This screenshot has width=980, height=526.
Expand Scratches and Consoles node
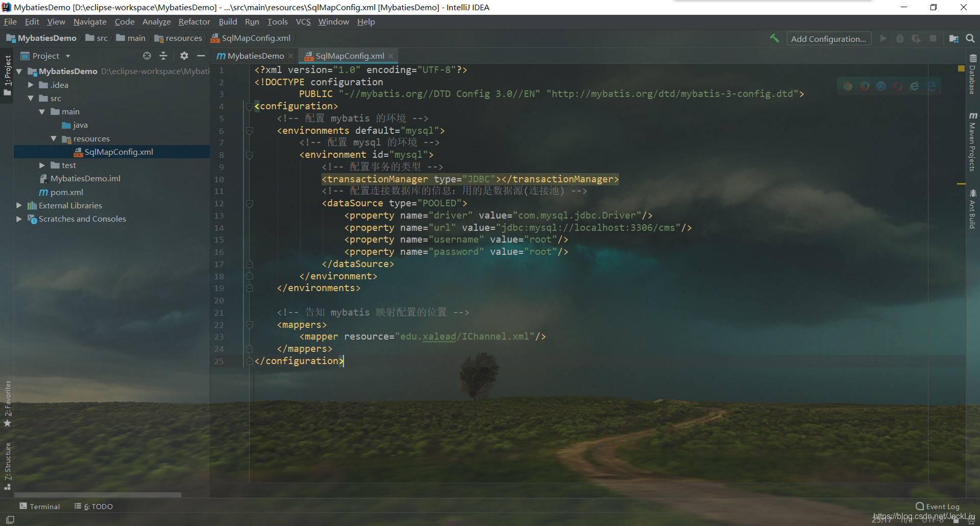point(19,219)
